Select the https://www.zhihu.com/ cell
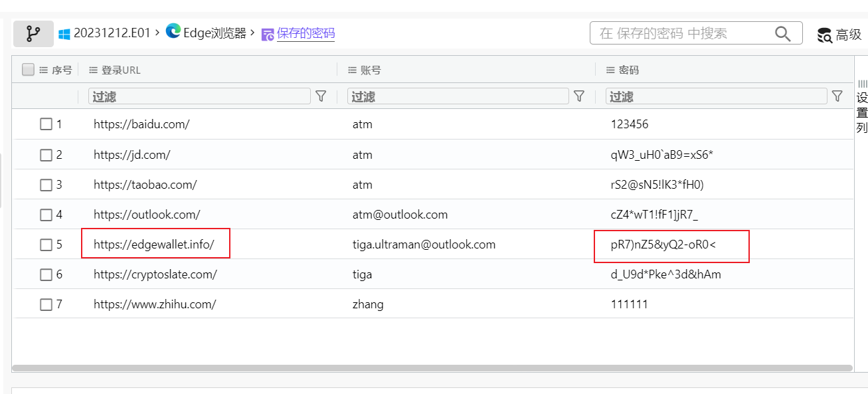The image size is (868, 394). pyautogui.click(x=155, y=304)
